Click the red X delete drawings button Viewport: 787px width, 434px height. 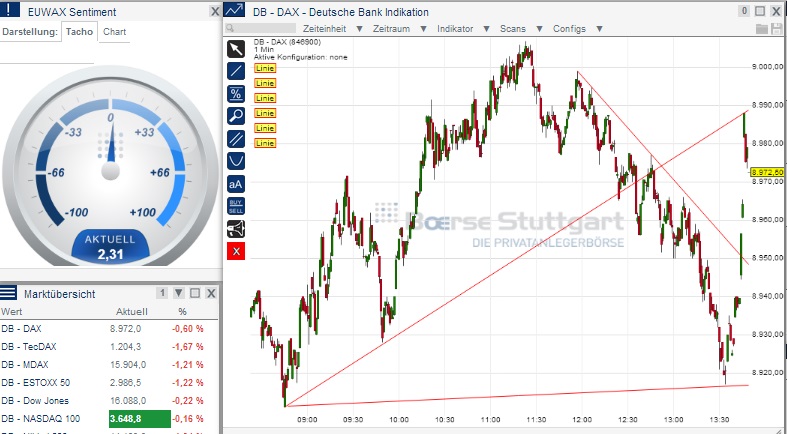pyautogui.click(x=236, y=251)
